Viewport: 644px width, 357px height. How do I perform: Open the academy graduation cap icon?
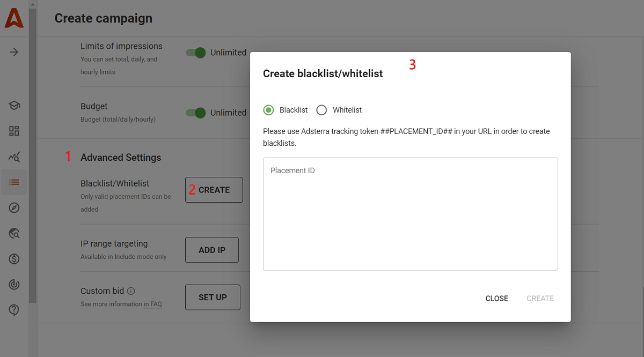(x=13, y=105)
